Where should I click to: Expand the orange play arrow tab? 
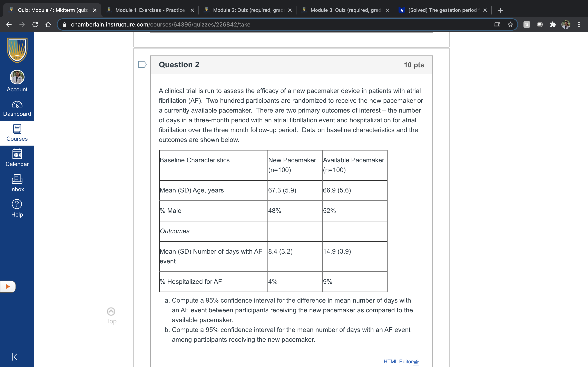[8, 286]
